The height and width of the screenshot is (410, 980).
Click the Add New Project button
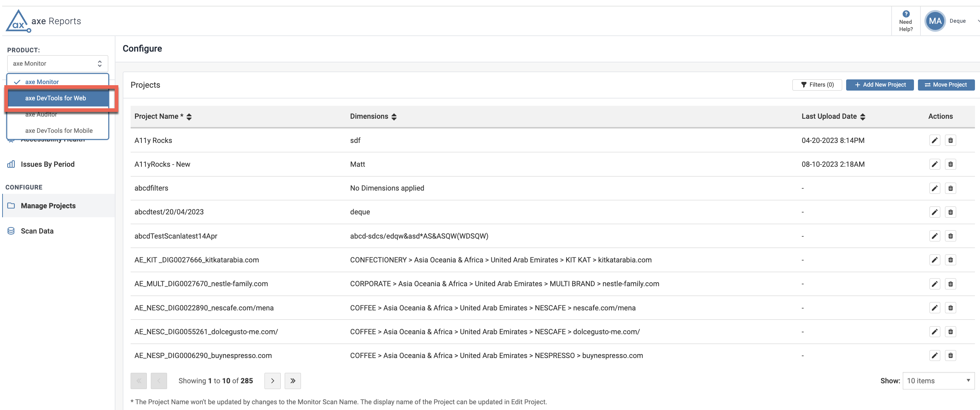(880, 84)
